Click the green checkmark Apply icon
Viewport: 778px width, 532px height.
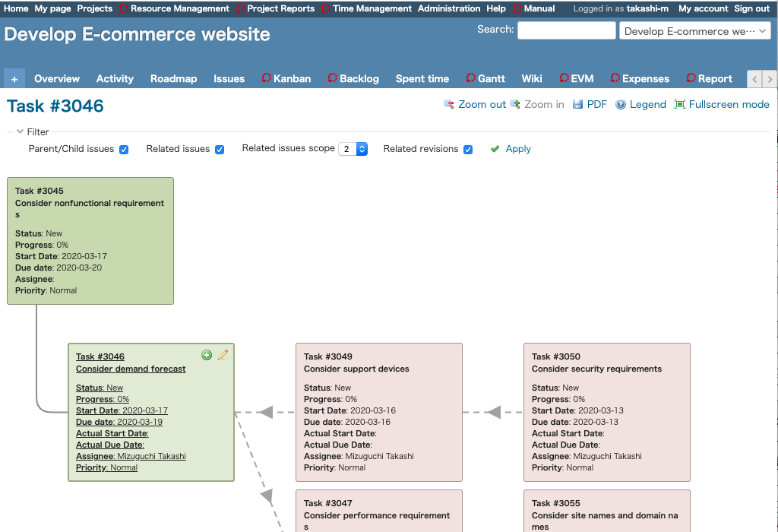pos(495,149)
